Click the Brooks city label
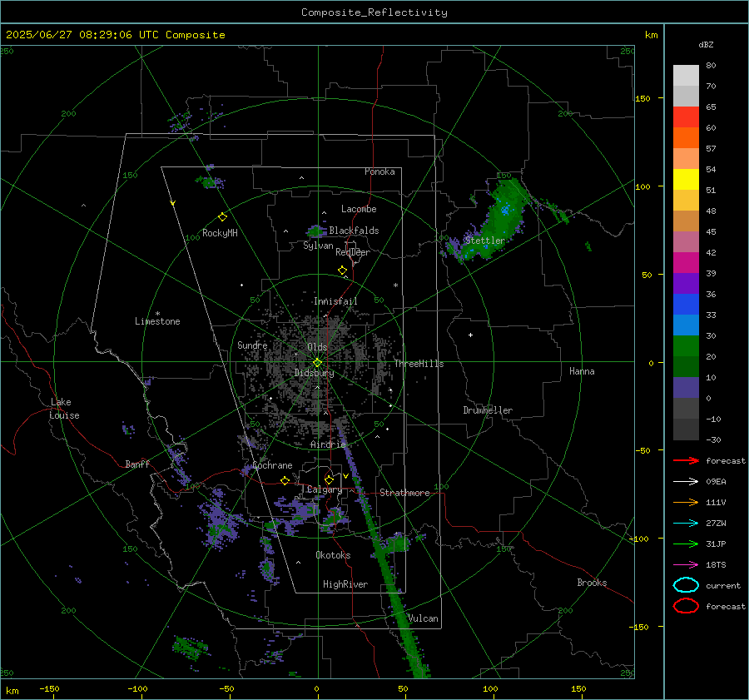The height and width of the screenshot is (700, 749). 592,583
